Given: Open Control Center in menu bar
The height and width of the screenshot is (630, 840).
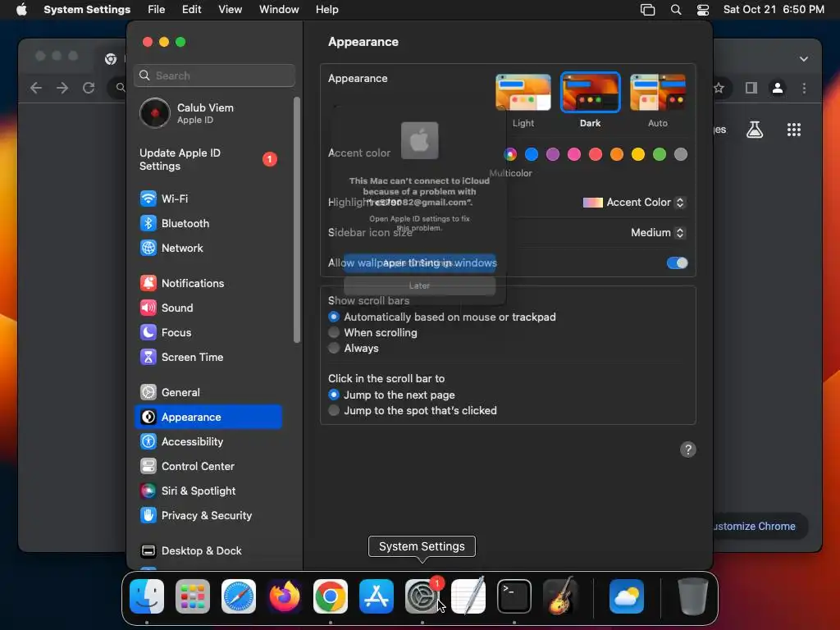Looking at the screenshot, I should (x=703, y=10).
